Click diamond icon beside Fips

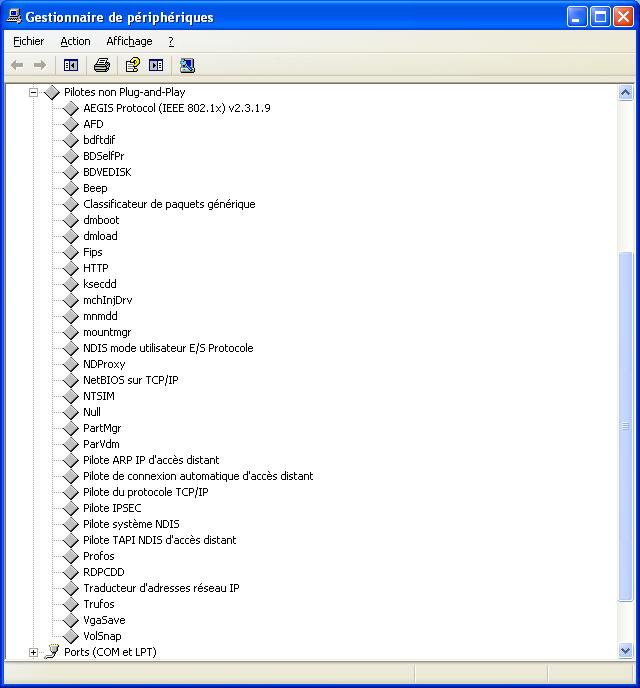[71, 252]
